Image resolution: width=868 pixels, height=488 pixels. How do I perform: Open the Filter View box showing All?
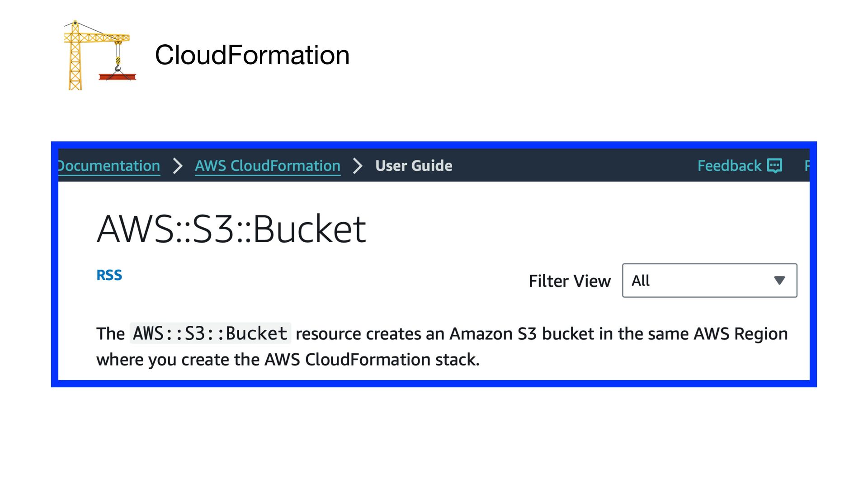point(709,281)
